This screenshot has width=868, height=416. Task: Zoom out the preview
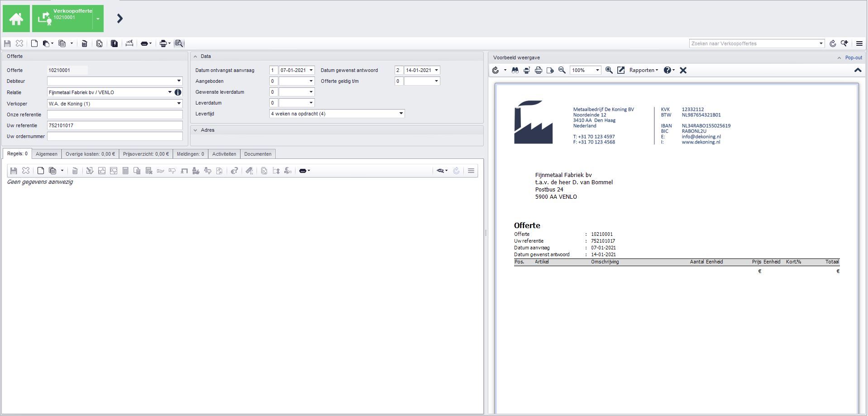562,70
